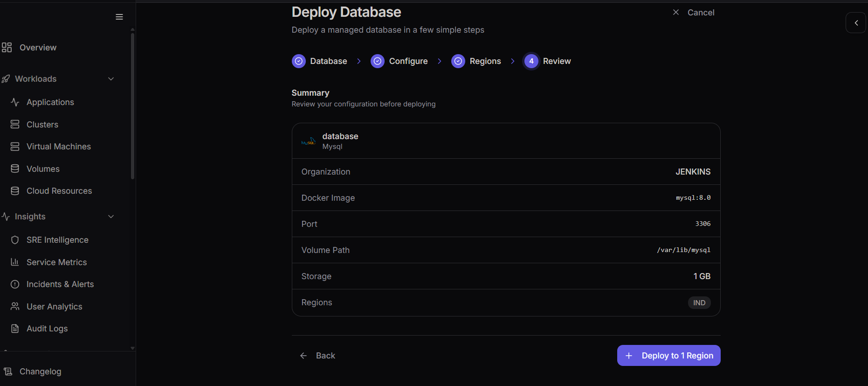Click sidebar scroll down arrow
Viewport: 868px width, 386px height.
[132, 348]
